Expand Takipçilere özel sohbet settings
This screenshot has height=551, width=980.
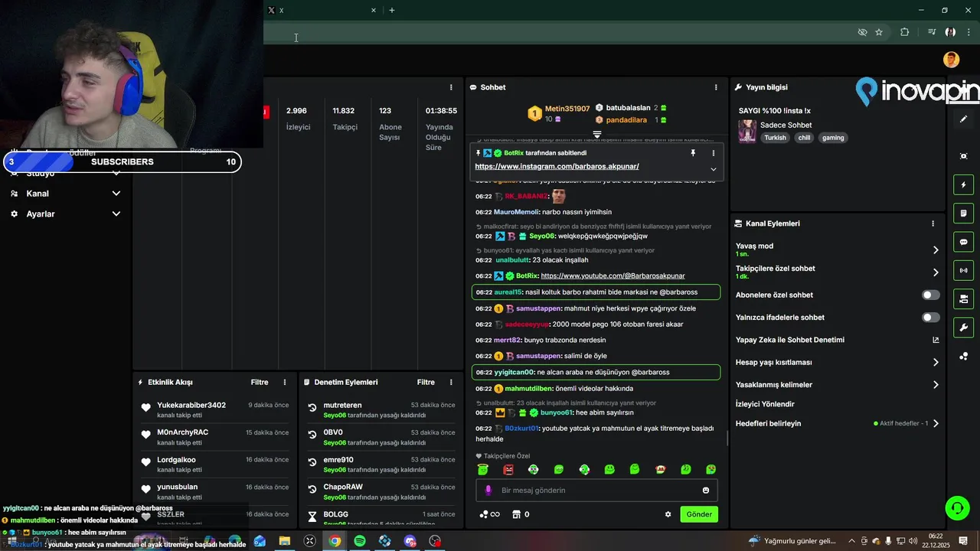coord(936,272)
